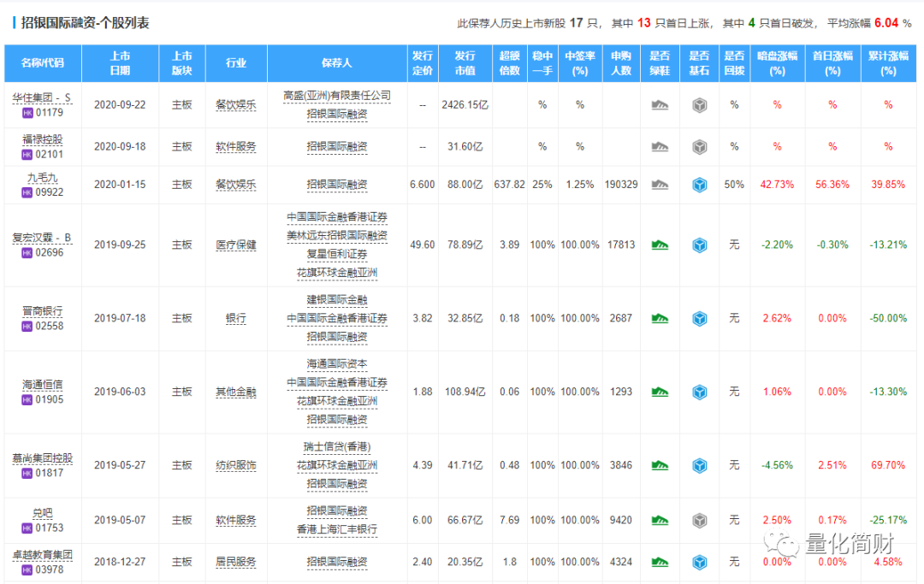Open industry 银行 link
The image size is (924, 584).
tap(236, 318)
